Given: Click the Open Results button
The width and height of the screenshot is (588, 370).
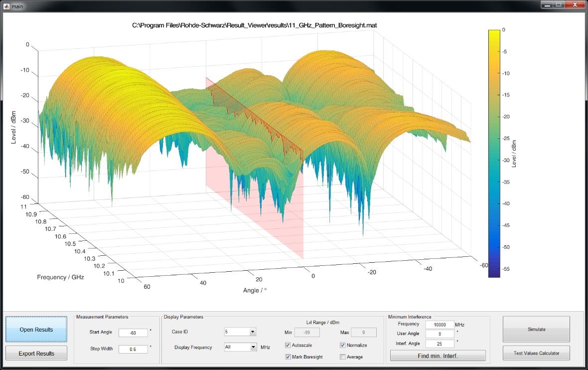Looking at the screenshot, I should coord(36,330).
